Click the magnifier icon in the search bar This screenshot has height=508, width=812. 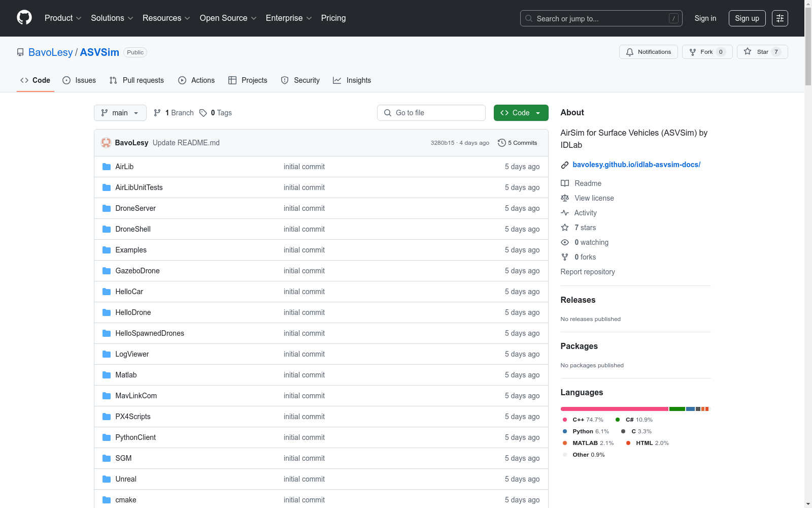(x=529, y=18)
